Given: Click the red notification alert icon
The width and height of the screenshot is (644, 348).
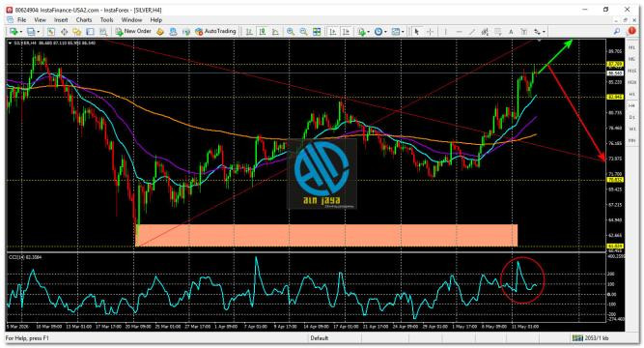Looking at the screenshot, I should (x=631, y=31).
